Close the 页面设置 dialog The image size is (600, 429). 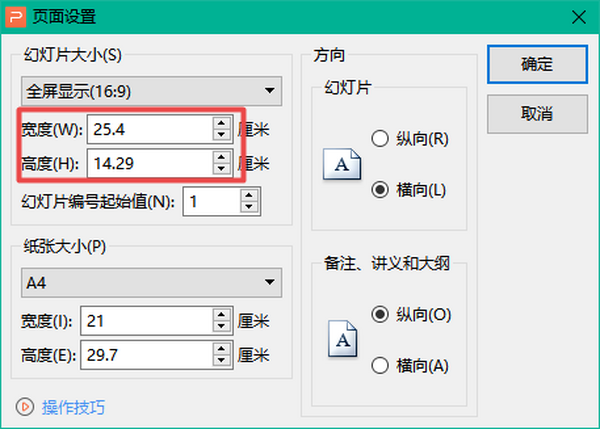coord(579,17)
